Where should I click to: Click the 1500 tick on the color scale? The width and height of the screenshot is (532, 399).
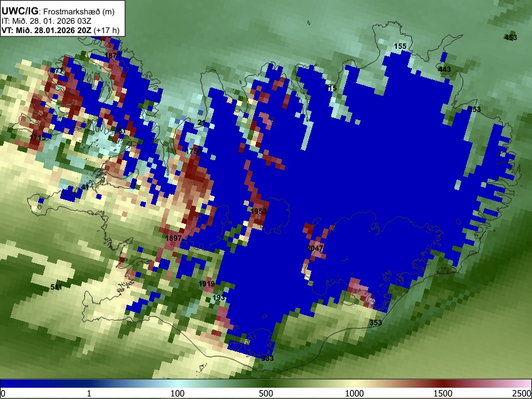[443, 393]
